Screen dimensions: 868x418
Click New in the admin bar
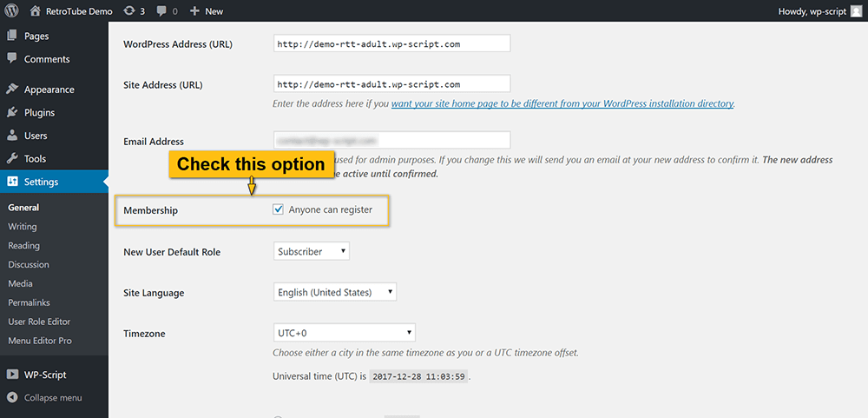(214, 11)
